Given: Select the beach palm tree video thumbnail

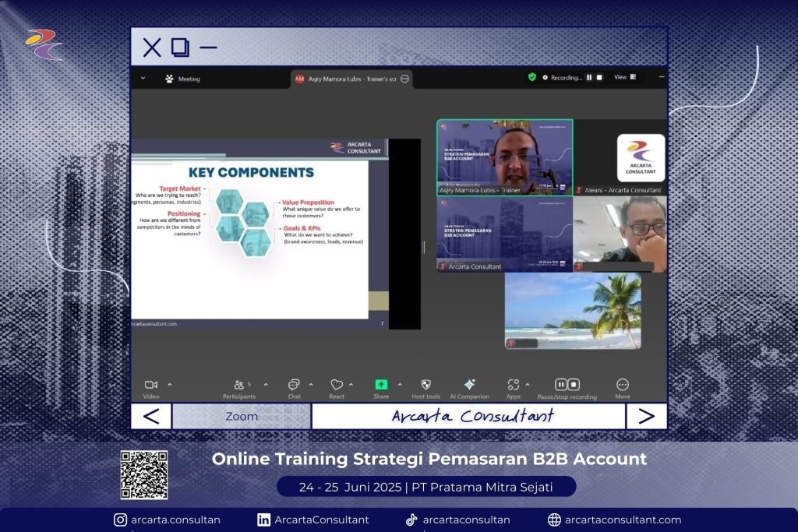Looking at the screenshot, I should [573, 310].
